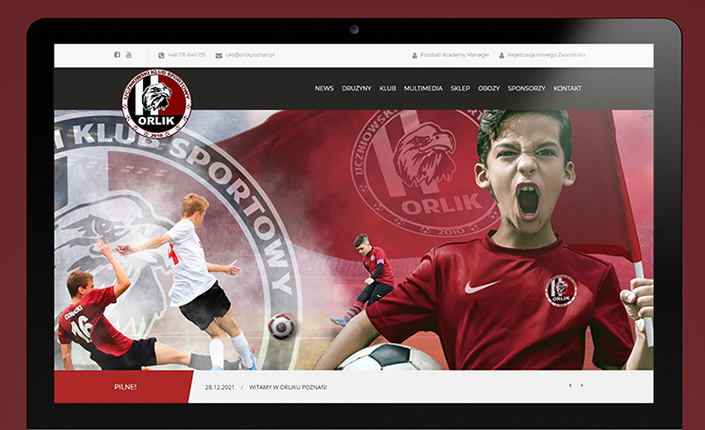This screenshot has width=705, height=430.
Task: Go to next news ticker item
Action: click(x=582, y=385)
